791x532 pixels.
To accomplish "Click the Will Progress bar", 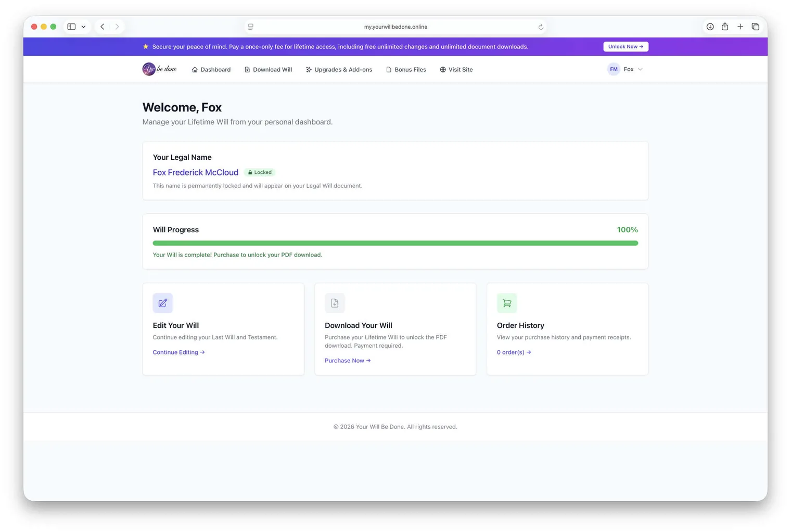I will point(395,243).
